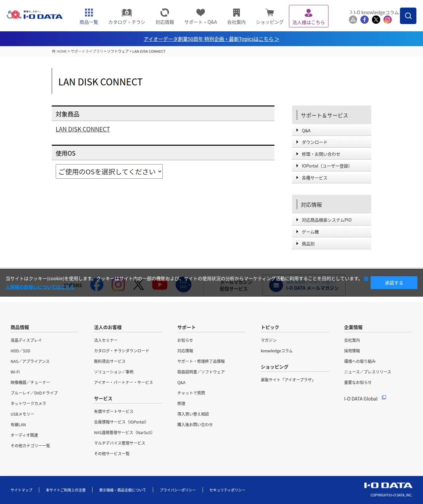Open 修理・お問い合わせ in sidebar
Screen dimensions: 423x504
332,154
